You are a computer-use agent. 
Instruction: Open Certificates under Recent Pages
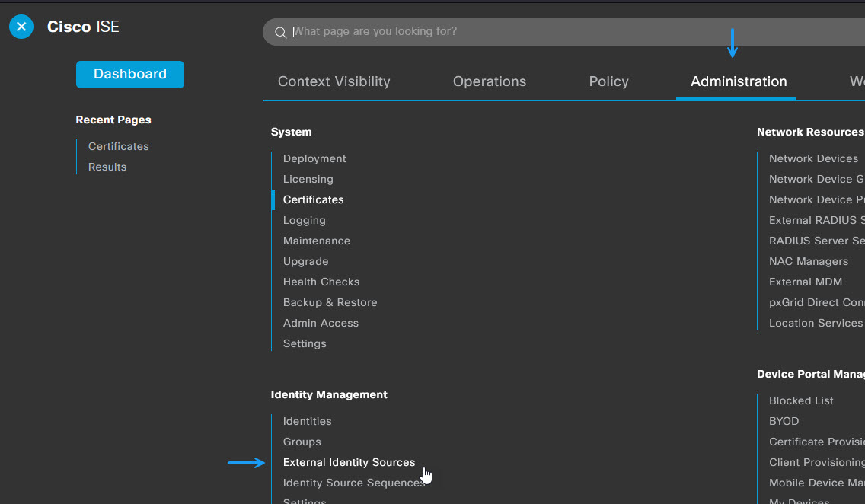(x=119, y=146)
